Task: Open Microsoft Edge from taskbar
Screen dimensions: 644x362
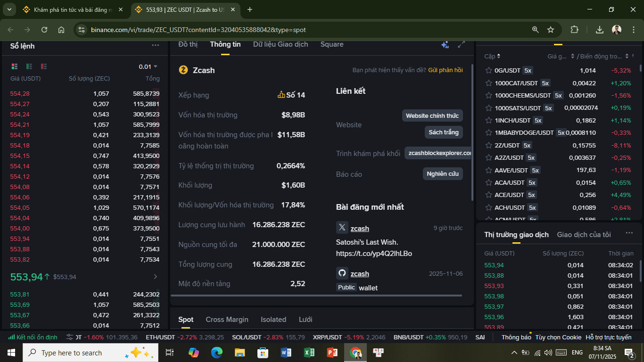Action: point(217,353)
